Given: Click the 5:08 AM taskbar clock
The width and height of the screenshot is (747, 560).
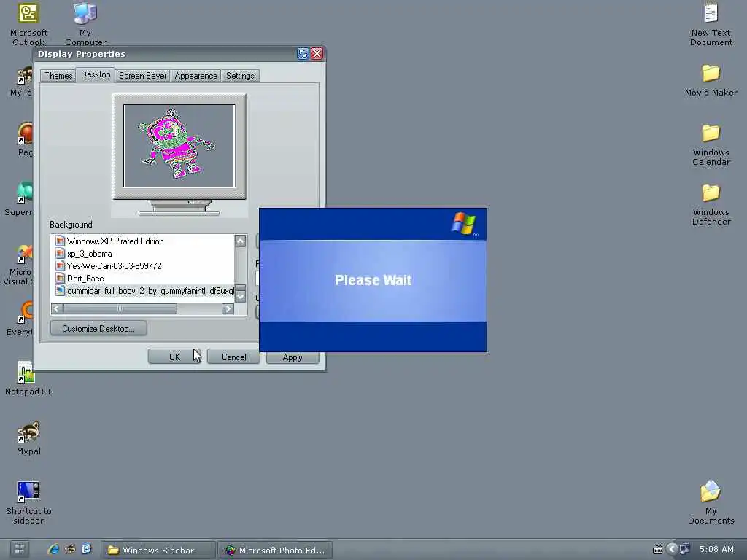Looking at the screenshot, I should [716, 550].
